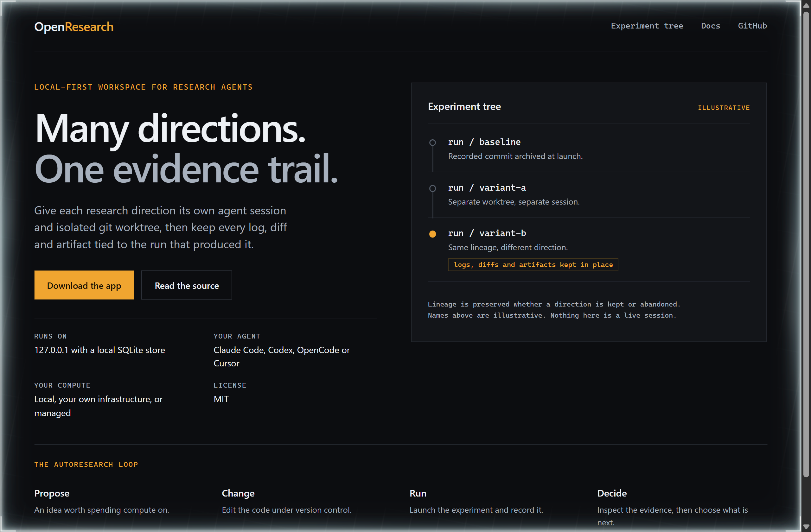The height and width of the screenshot is (532, 811).
Task: Click Recorded commit archived at launch text
Action: click(x=515, y=156)
